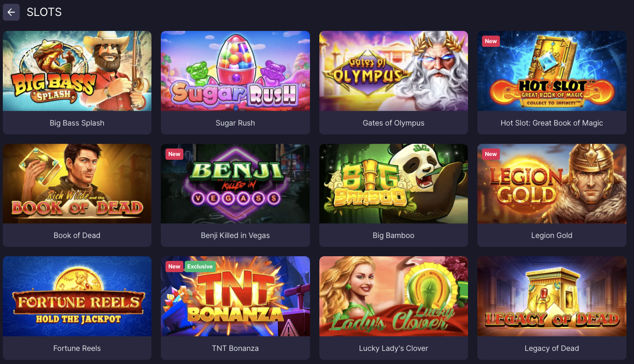Launch the Legacy of Dead thumbnail
Image resolution: width=634 pixels, height=364 pixels.
(x=552, y=296)
